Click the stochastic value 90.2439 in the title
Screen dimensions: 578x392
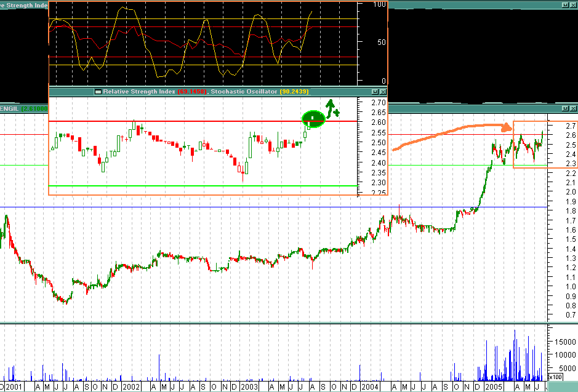[294, 92]
